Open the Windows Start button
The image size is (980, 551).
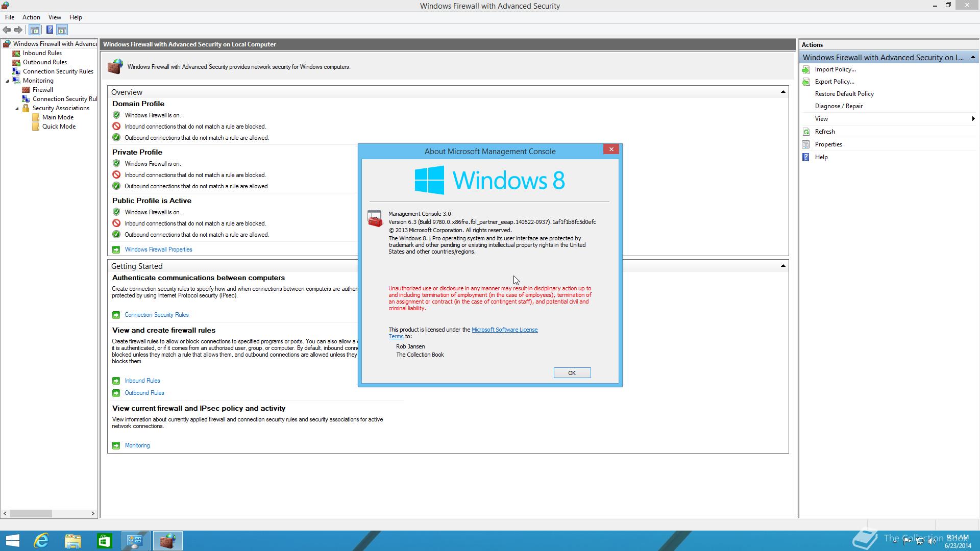click(x=12, y=541)
